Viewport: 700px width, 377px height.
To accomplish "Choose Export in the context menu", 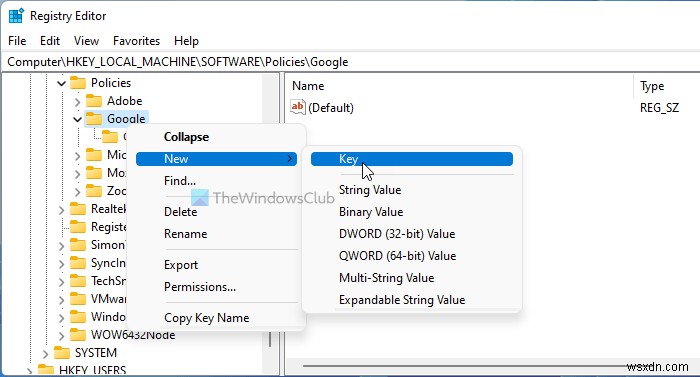I will 217,264.
